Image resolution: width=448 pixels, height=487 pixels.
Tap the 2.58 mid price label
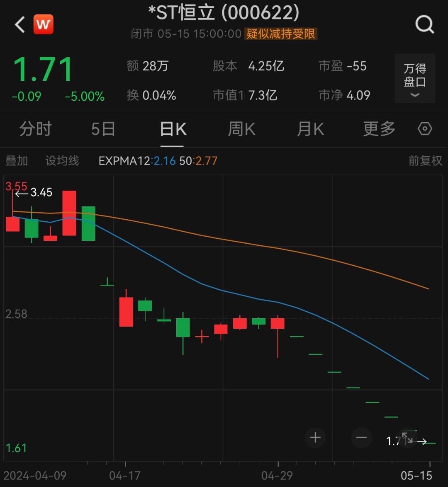(16, 314)
